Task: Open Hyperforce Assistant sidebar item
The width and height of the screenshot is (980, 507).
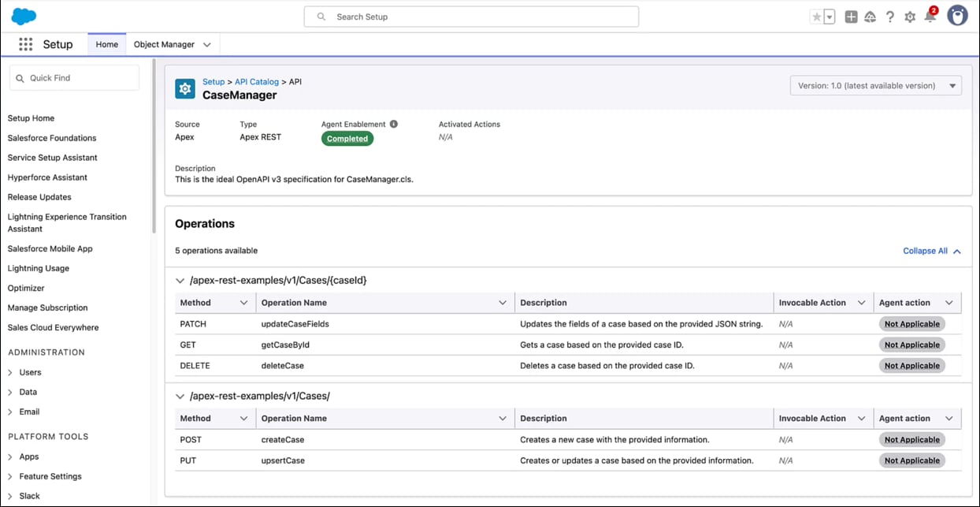Action: (x=47, y=177)
